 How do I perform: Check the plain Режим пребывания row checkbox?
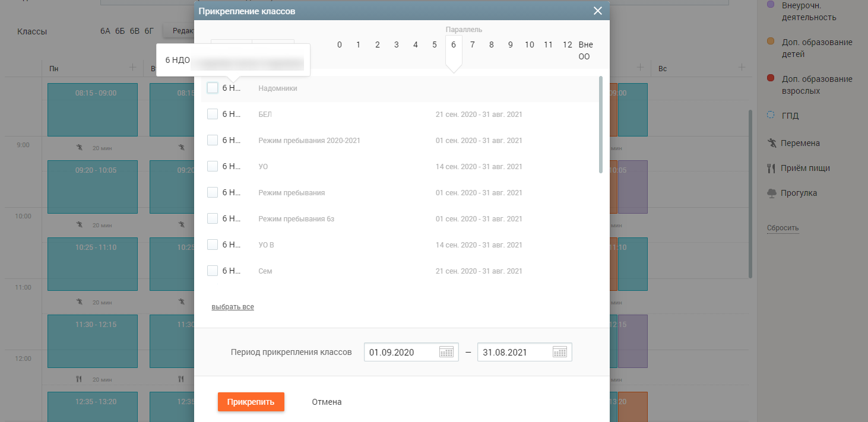point(213,192)
